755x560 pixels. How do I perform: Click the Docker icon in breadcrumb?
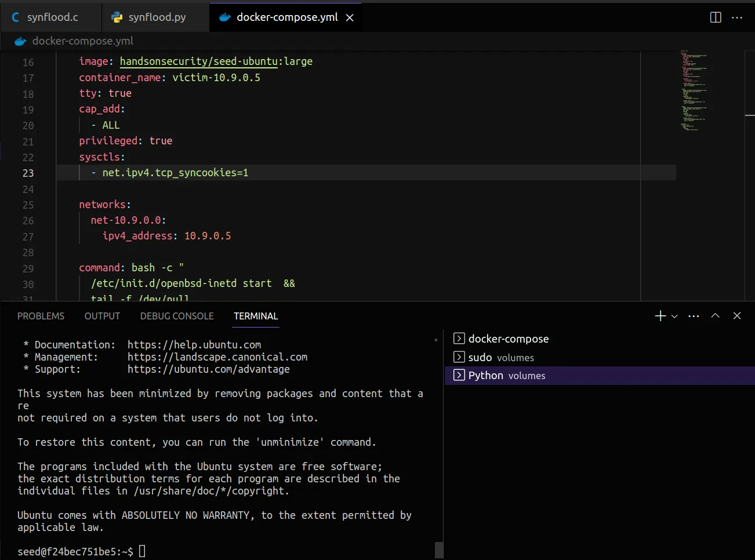[20, 41]
